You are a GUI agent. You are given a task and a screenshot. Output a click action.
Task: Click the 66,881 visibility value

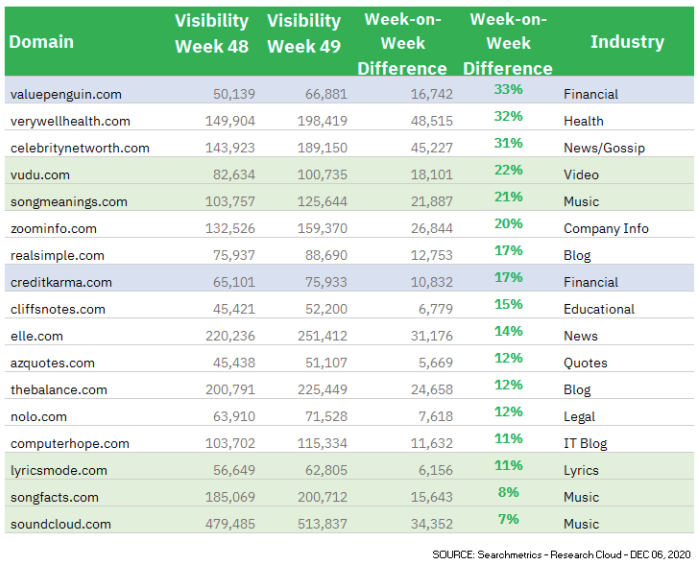[x=326, y=94]
